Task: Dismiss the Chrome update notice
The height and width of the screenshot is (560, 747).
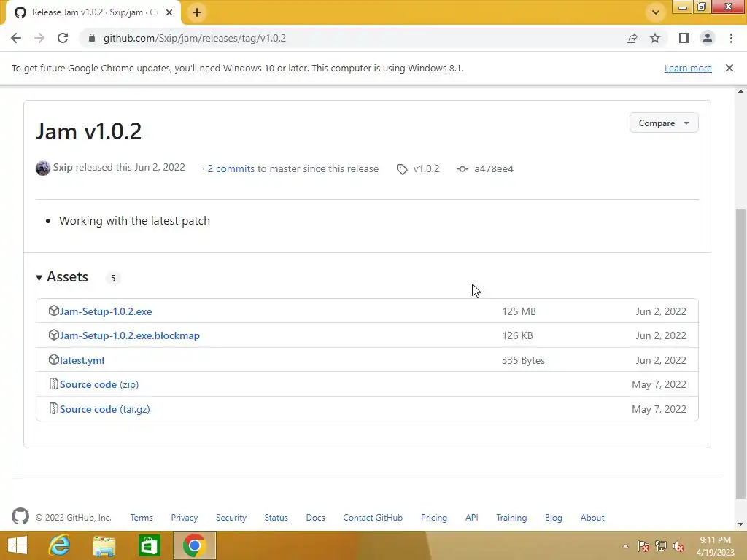Action: (x=729, y=68)
